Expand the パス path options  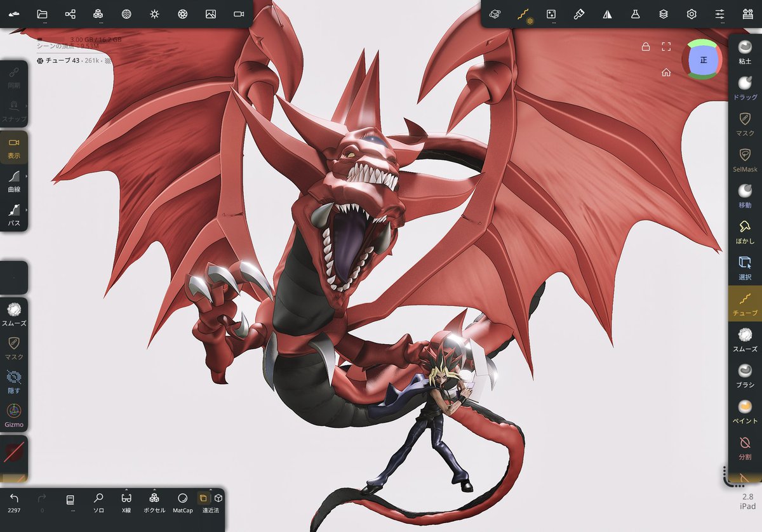coord(14,214)
